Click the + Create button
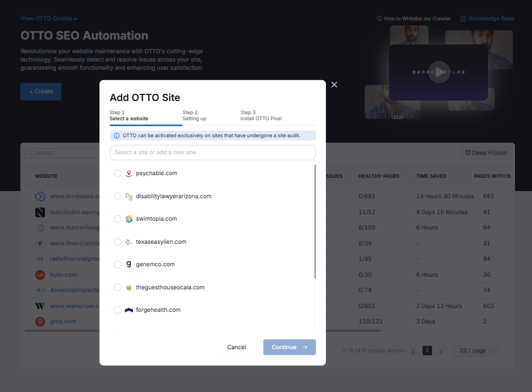 [41, 92]
